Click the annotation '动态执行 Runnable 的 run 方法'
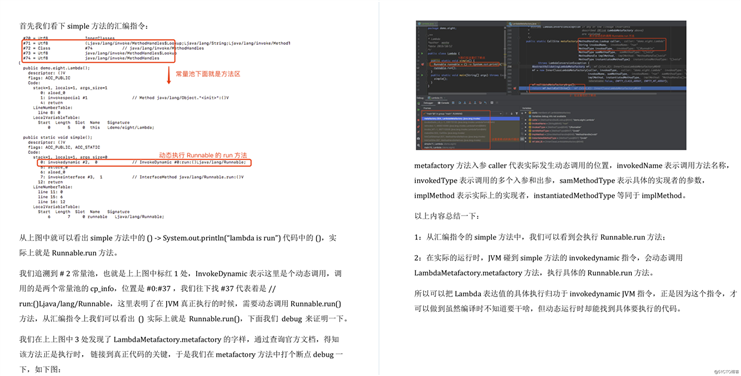Image resolution: width=741 pixels, height=376 pixels. click(203, 155)
